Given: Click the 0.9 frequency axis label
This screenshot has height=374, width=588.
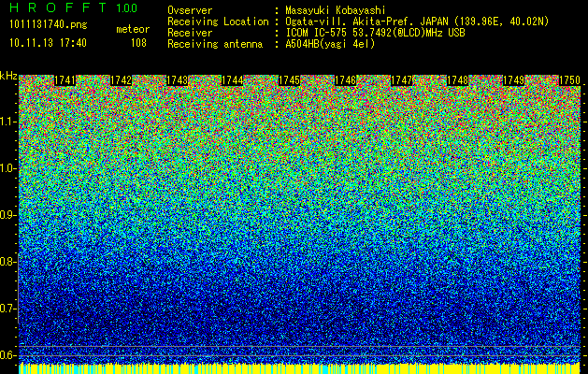Looking at the screenshot, I should pos(7,215).
